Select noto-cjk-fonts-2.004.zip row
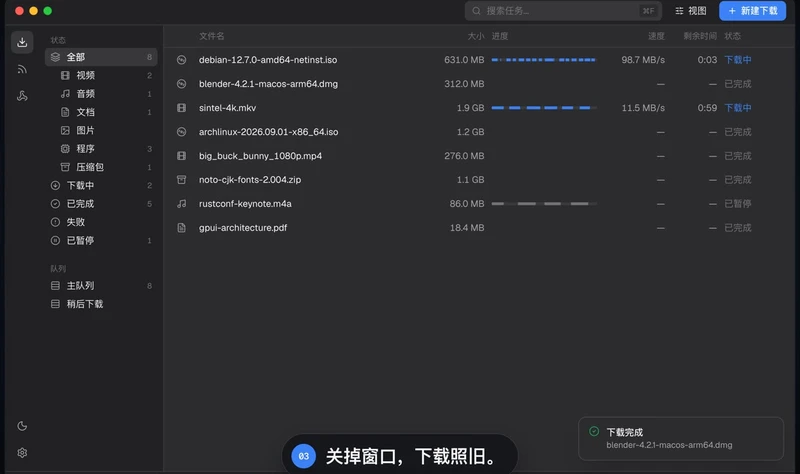 pyautogui.click(x=479, y=180)
